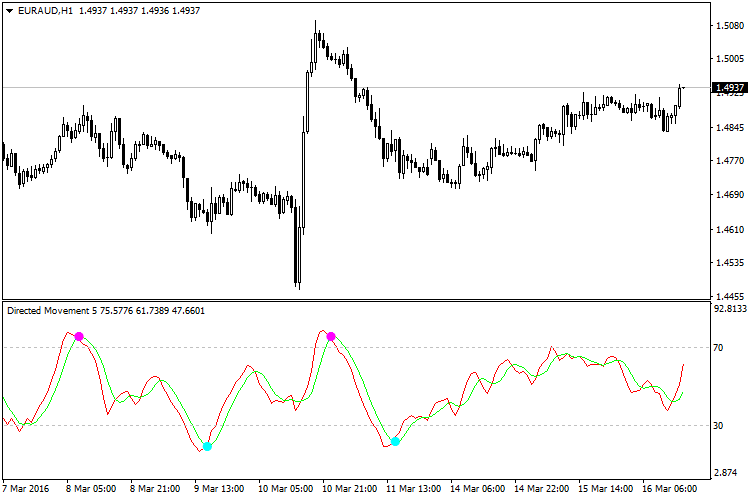Select the cyan dot near 9 Mar 13:00

[x=207, y=447]
